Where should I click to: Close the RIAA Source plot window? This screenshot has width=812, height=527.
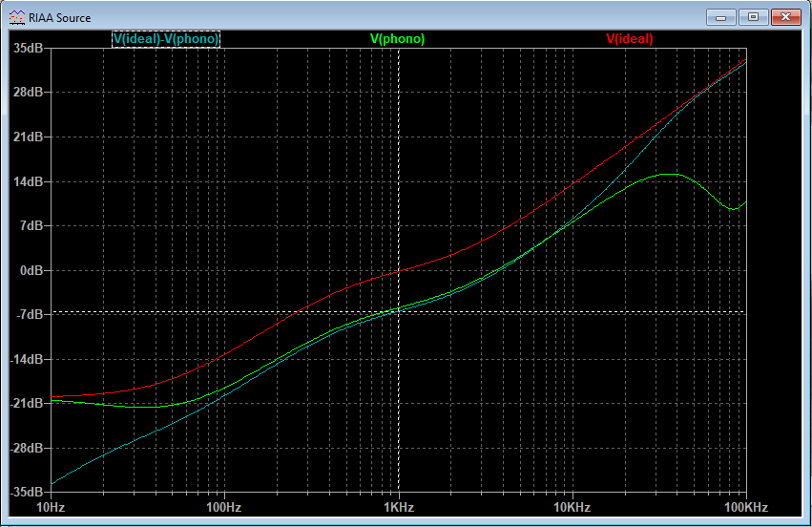click(x=785, y=17)
